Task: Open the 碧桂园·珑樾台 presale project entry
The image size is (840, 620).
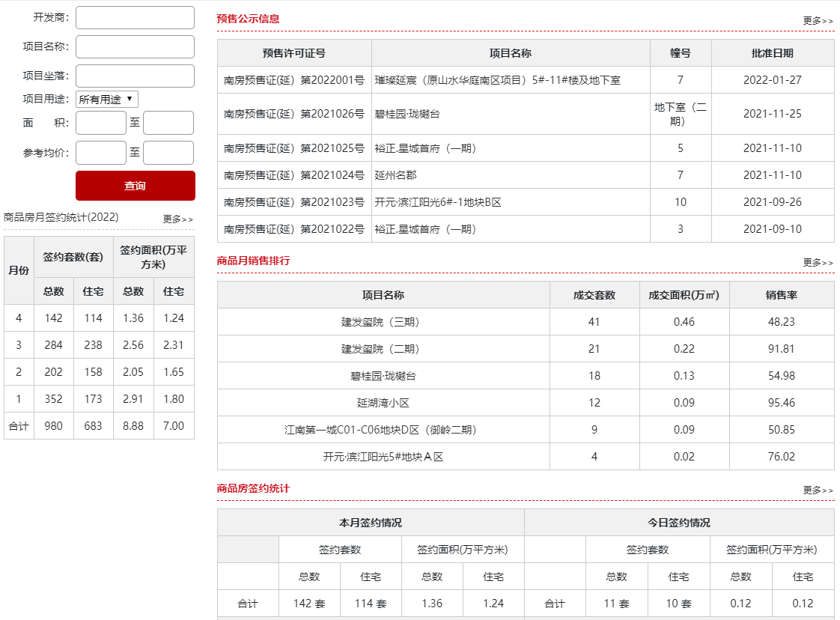Action: click(407, 114)
